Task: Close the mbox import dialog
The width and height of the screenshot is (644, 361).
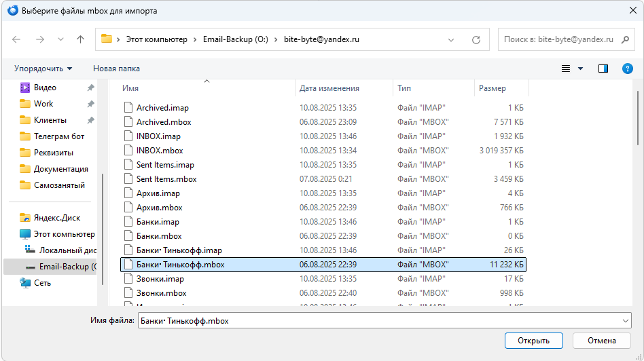Action: [633, 11]
